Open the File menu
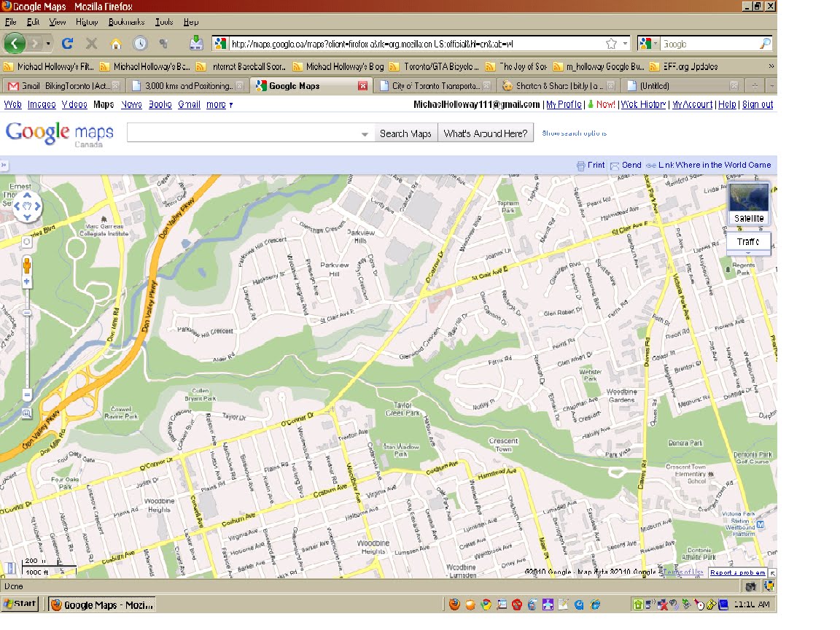 pos(11,22)
